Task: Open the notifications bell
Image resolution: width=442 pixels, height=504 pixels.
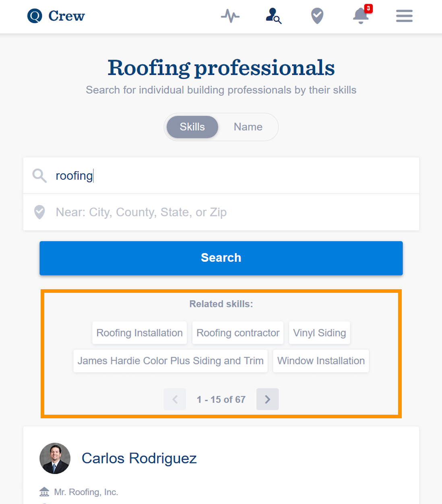Action: 361,16
